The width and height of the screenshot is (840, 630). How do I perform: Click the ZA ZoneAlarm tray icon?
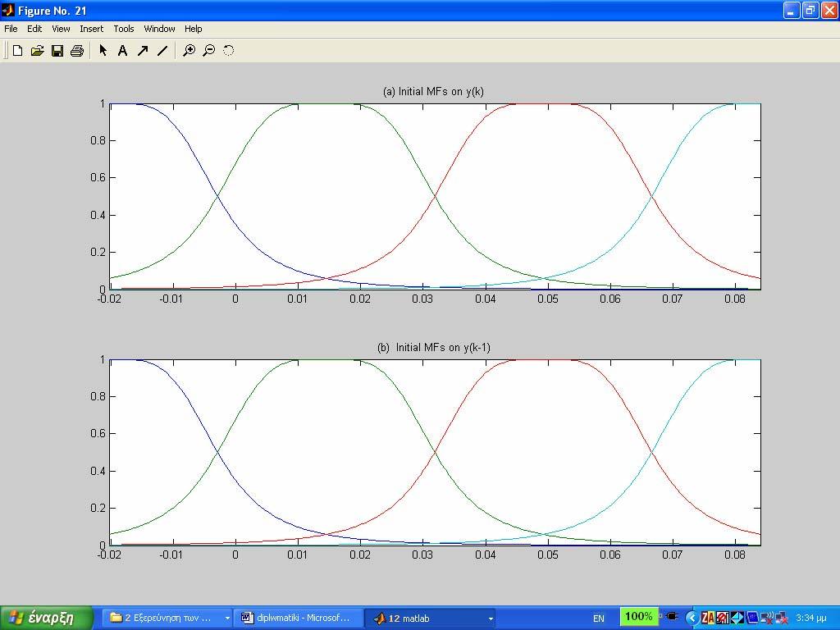[x=708, y=619]
